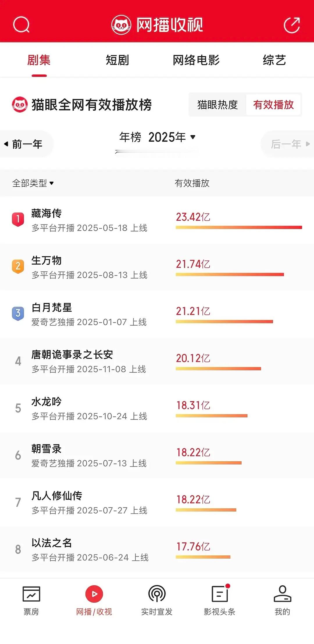Viewport: 314px width, 644px height.
Task: Tap the 生万物 play count bar
Action: [230, 275]
